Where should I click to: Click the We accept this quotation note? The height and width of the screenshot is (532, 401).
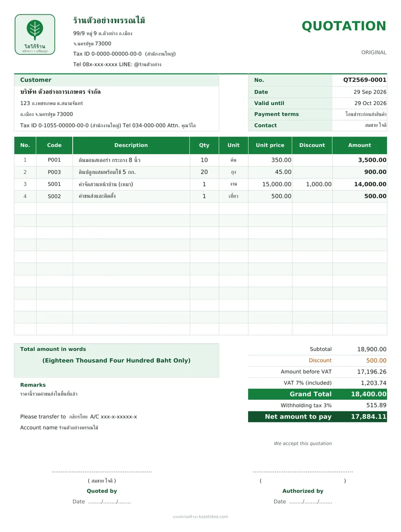[x=303, y=443]
